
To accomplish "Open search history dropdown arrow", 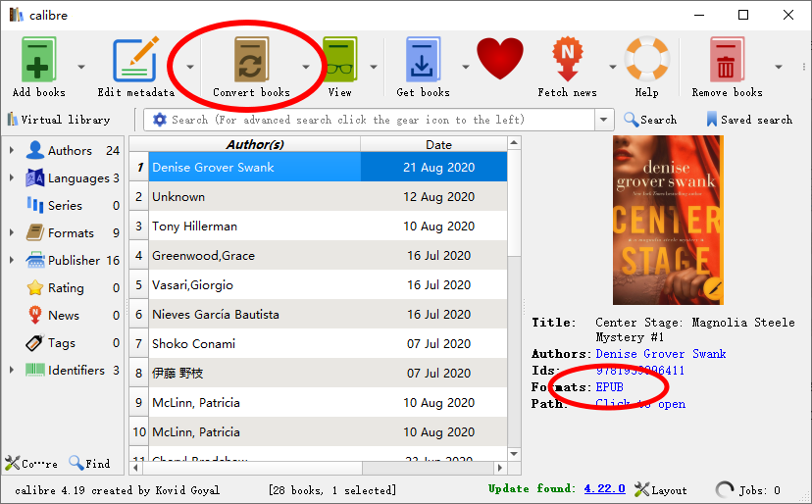I will tap(604, 120).
